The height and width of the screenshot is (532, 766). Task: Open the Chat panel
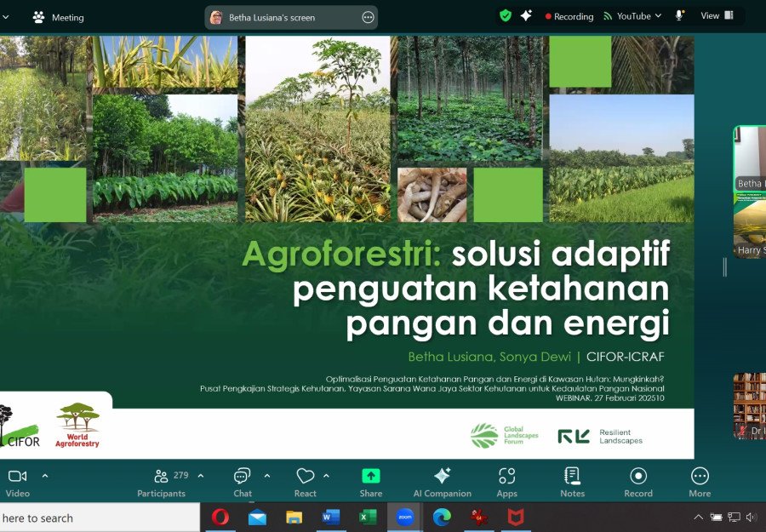[x=243, y=482]
